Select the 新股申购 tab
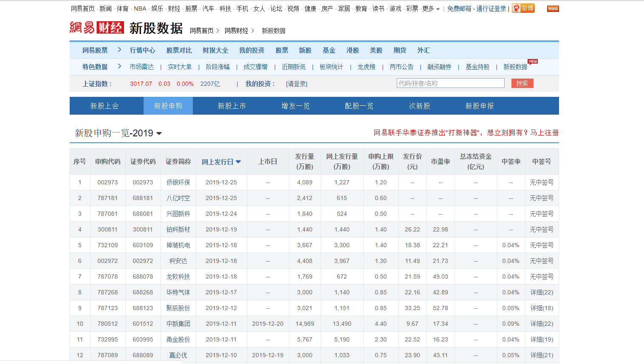The image size is (644, 364). 168,106
